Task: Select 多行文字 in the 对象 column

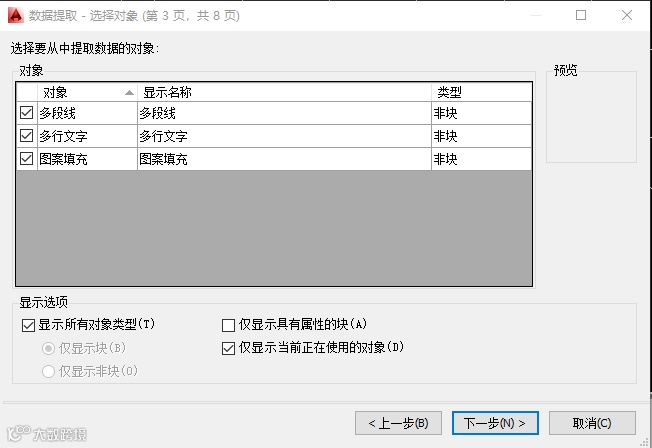Action: [x=87, y=136]
